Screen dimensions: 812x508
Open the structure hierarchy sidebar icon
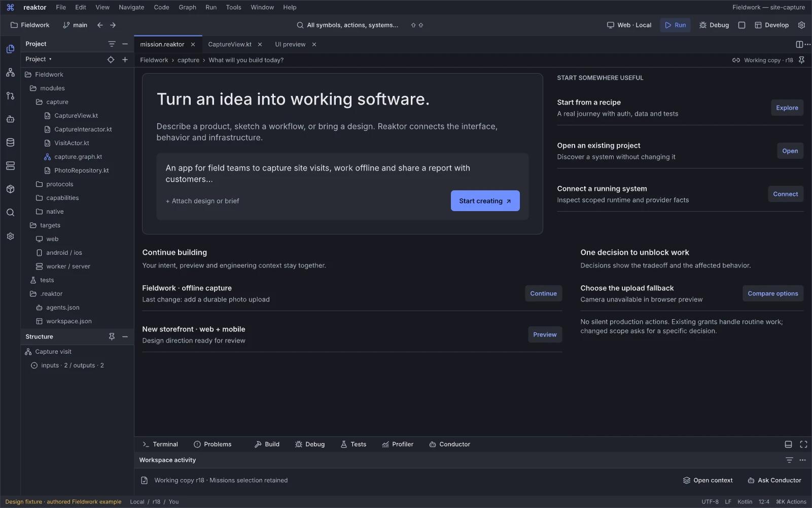10,73
